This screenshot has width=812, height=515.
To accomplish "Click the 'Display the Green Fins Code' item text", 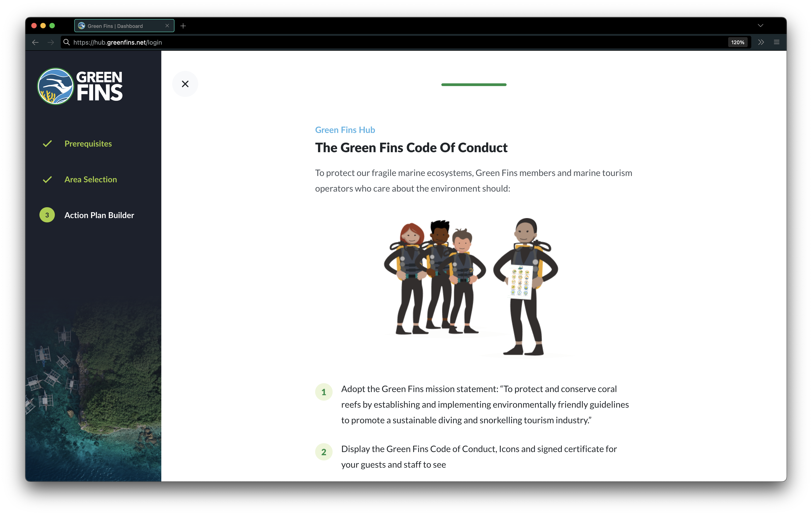I will click(x=479, y=457).
